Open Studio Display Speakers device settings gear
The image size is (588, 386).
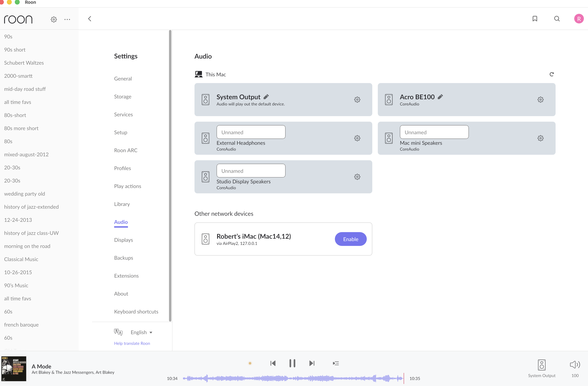357,177
